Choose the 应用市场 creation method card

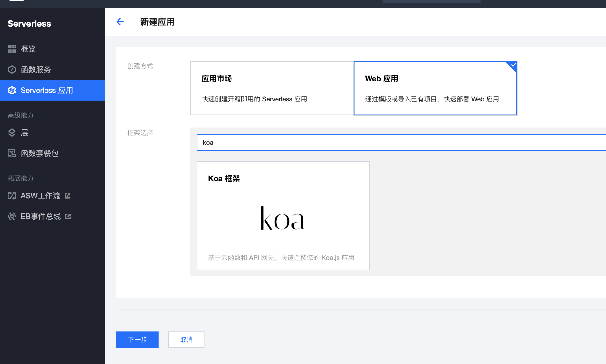[272, 88]
